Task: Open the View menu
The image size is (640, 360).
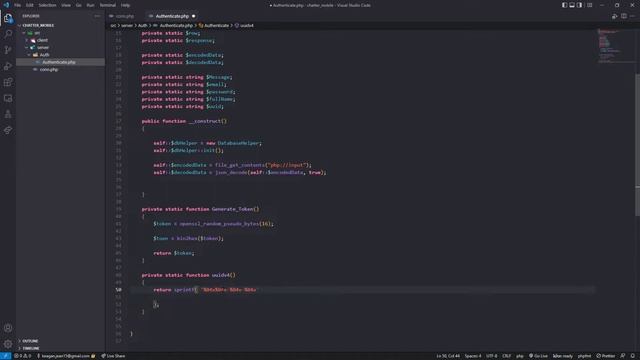Action: coord(66,5)
